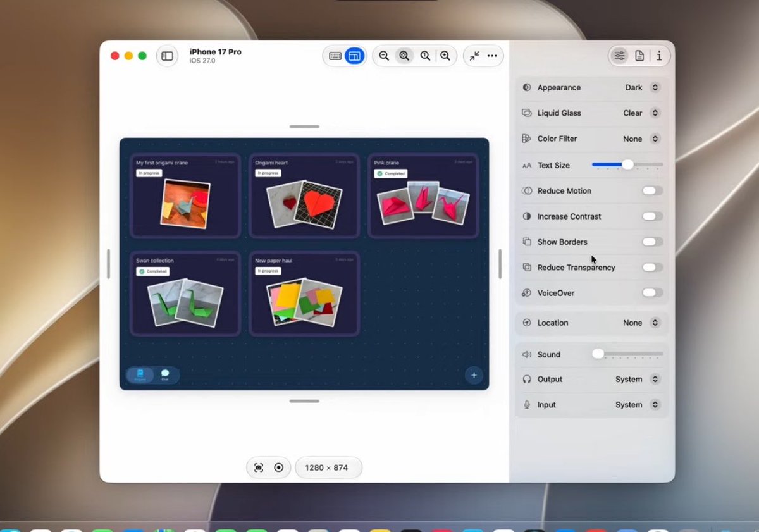
Task: Select the zoom-to-fit magnifier icon
Action: 404,56
